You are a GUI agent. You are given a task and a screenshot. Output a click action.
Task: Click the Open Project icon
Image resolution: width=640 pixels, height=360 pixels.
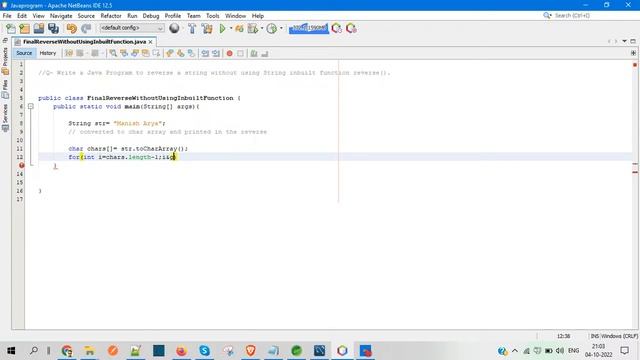(x=39, y=29)
